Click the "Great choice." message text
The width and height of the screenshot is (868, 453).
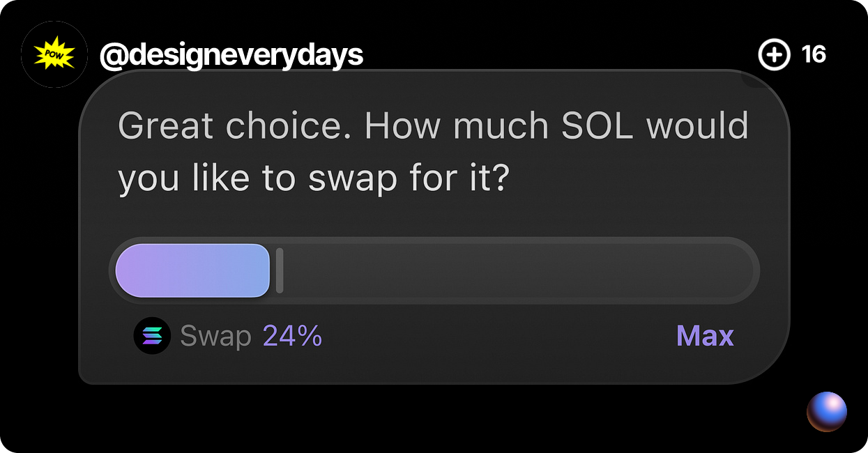[235, 126]
